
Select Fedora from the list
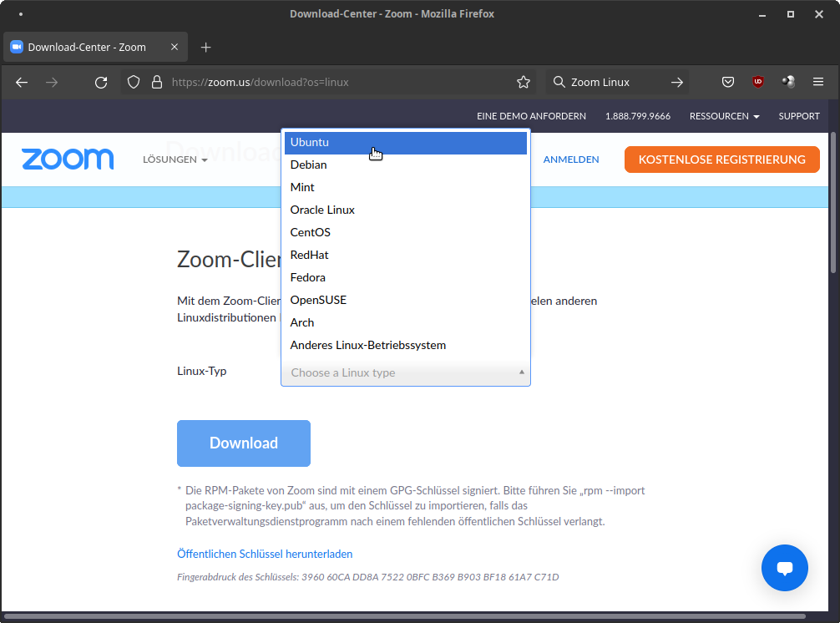[x=406, y=277]
